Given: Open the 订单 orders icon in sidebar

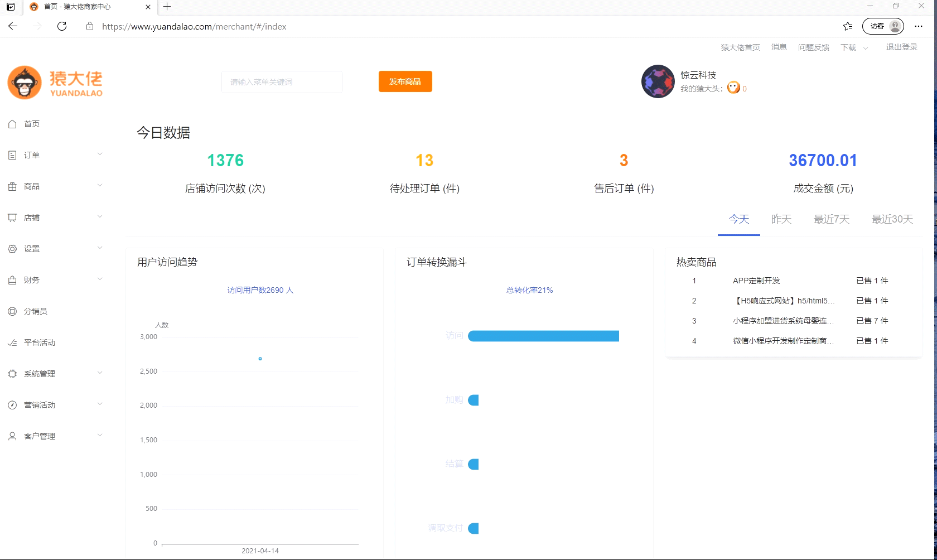Looking at the screenshot, I should point(12,155).
